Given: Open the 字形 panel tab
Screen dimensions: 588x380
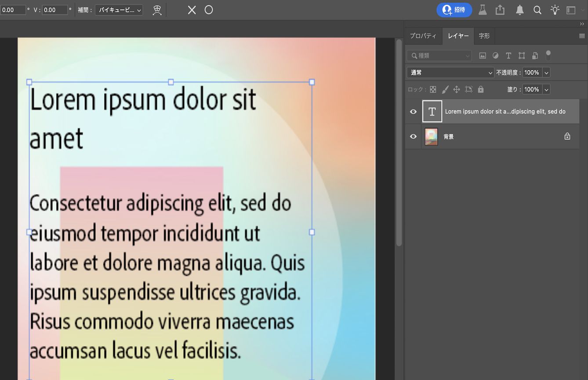Looking at the screenshot, I should (x=484, y=36).
